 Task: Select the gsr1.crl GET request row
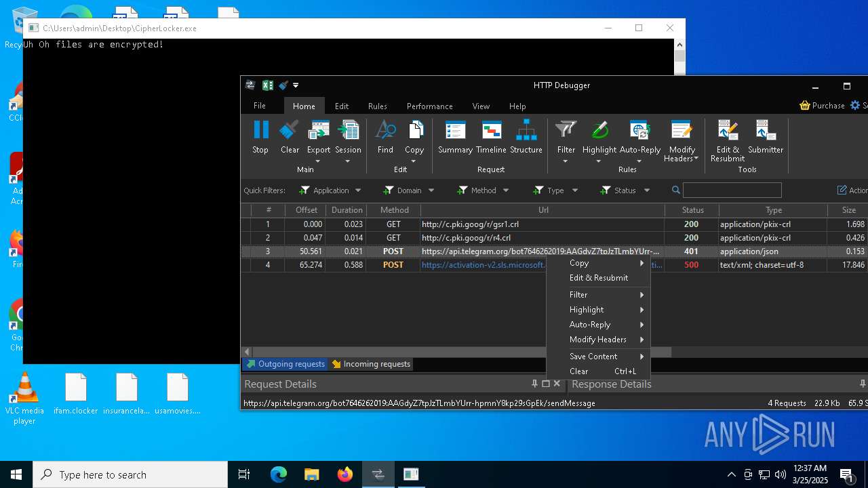click(x=554, y=224)
